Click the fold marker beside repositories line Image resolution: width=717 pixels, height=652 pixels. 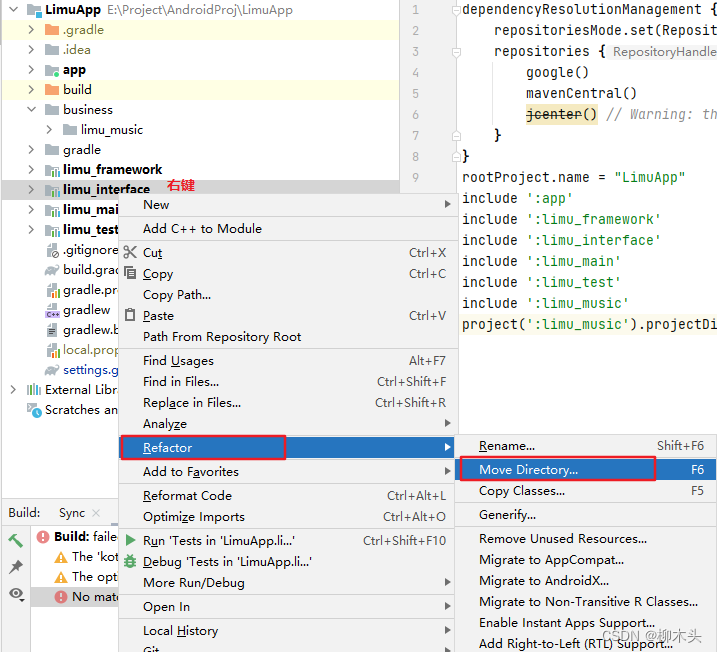click(456, 52)
